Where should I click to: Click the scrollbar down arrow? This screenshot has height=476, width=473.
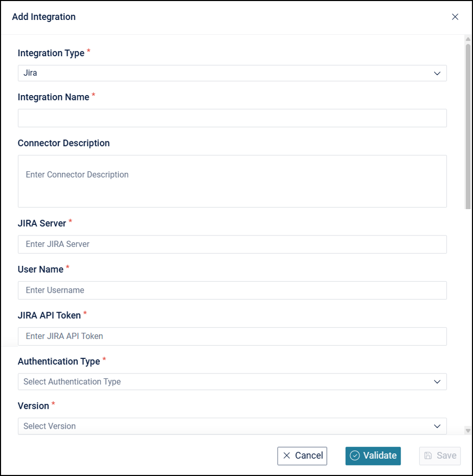pyautogui.click(x=468, y=431)
